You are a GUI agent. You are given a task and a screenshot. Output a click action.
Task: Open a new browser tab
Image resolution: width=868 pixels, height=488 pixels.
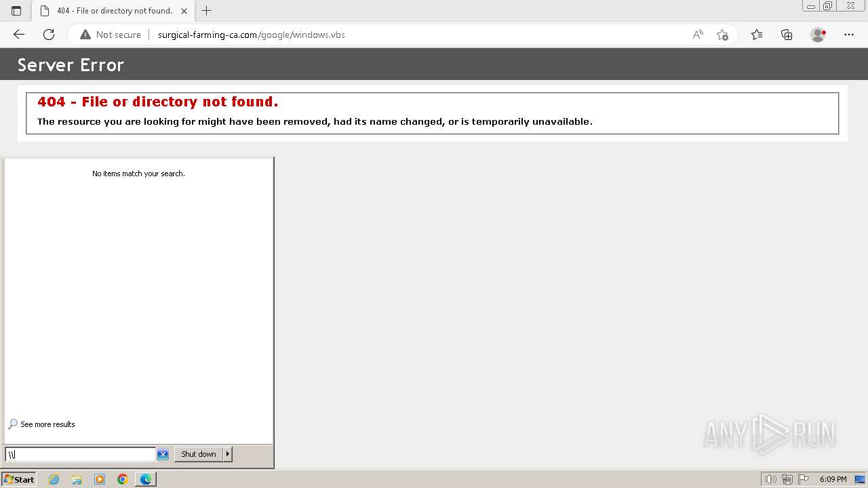(207, 11)
